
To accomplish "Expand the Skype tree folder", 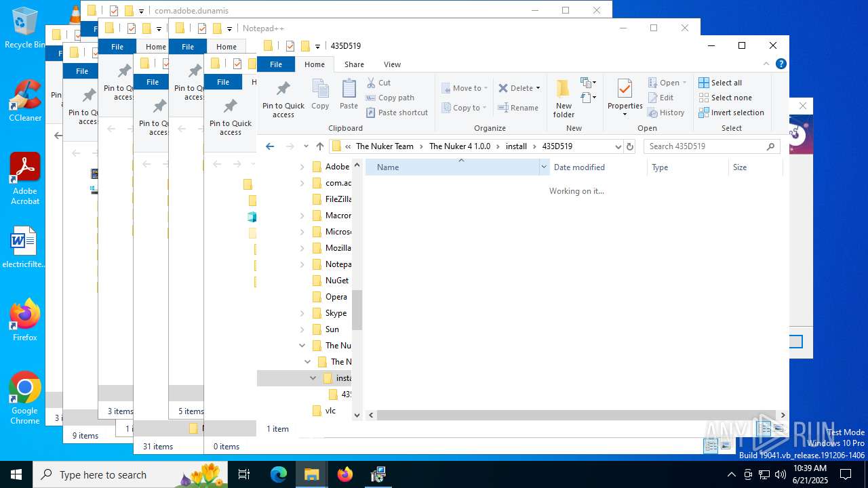I will [302, 313].
